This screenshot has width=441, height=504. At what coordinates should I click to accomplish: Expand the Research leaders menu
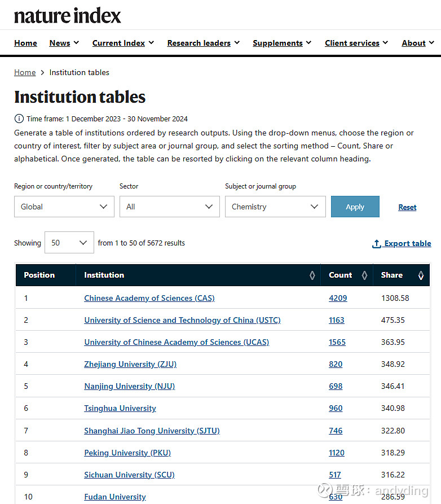[x=203, y=43]
